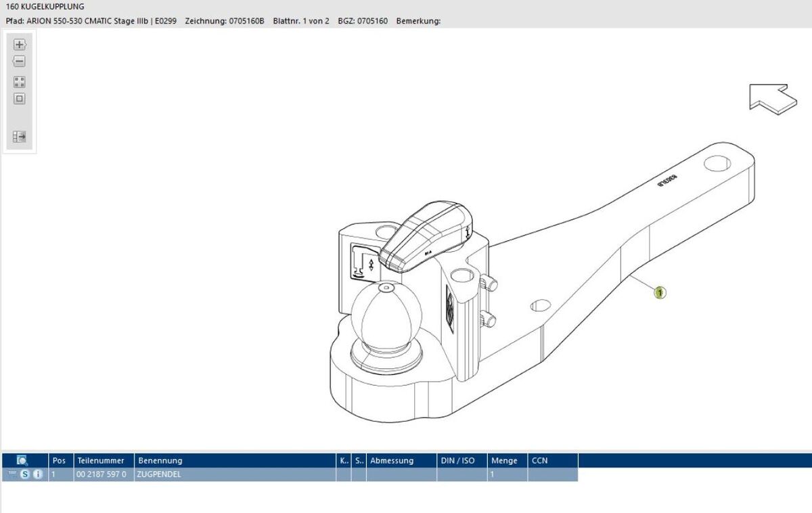This screenshot has width=812, height=513.
Task: Click the zoom out minus icon
Action: click(x=20, y=62)
